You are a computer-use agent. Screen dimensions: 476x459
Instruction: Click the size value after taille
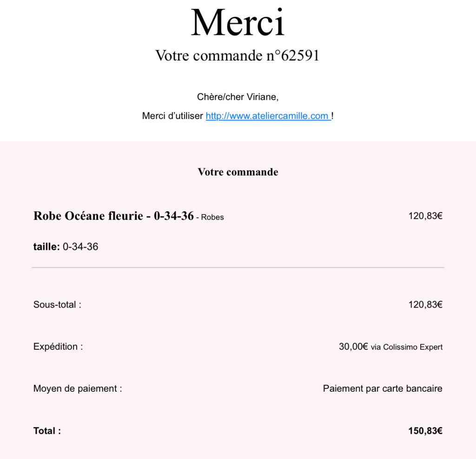click(80, 247)
